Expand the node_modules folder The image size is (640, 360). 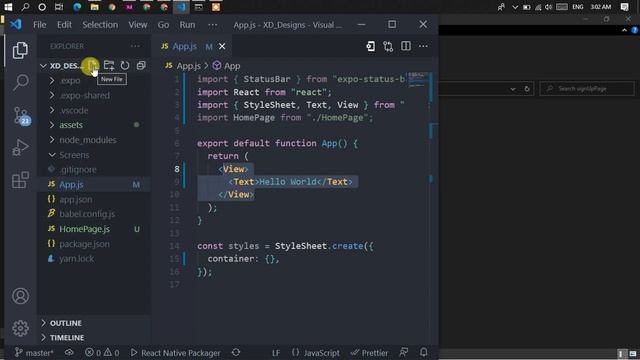pyautogui.click(x=94, y=140)
